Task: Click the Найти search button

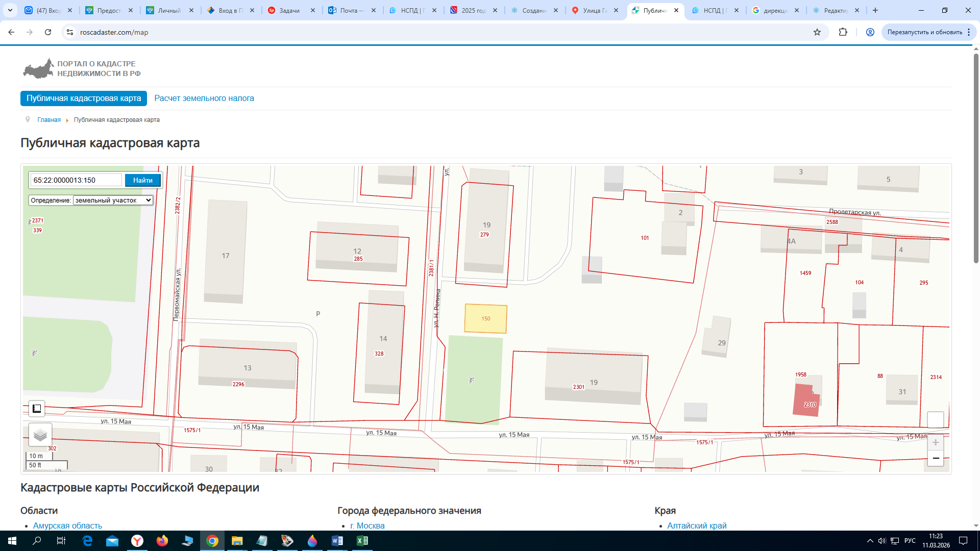Action: 143,180
